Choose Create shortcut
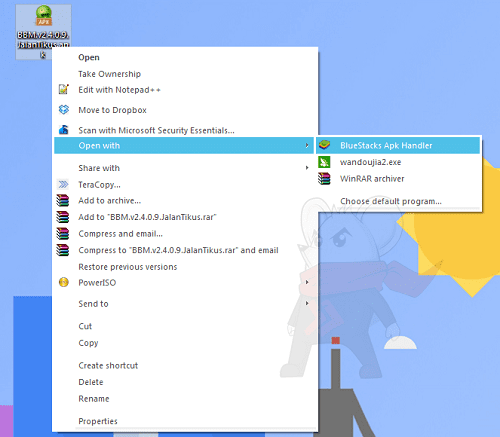Screen dimensions: 500x437 pyautogui.click(x=184, y=365)
